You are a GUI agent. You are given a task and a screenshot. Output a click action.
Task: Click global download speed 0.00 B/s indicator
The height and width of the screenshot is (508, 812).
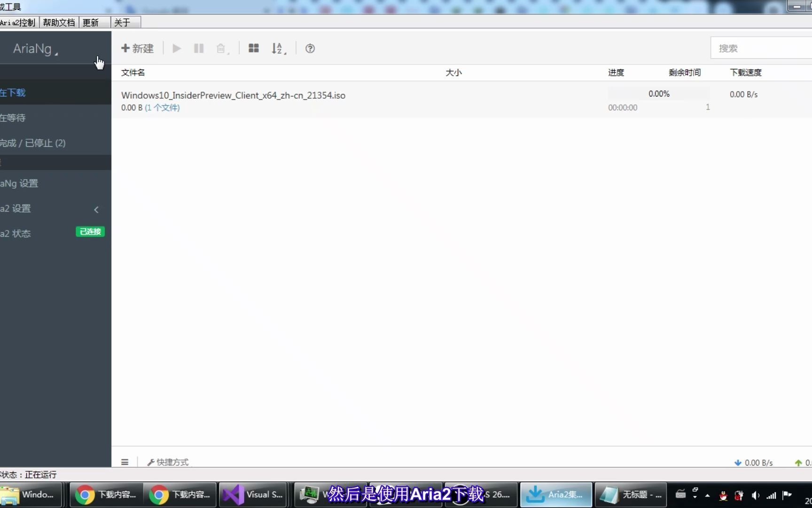click(x=753, y=462)
